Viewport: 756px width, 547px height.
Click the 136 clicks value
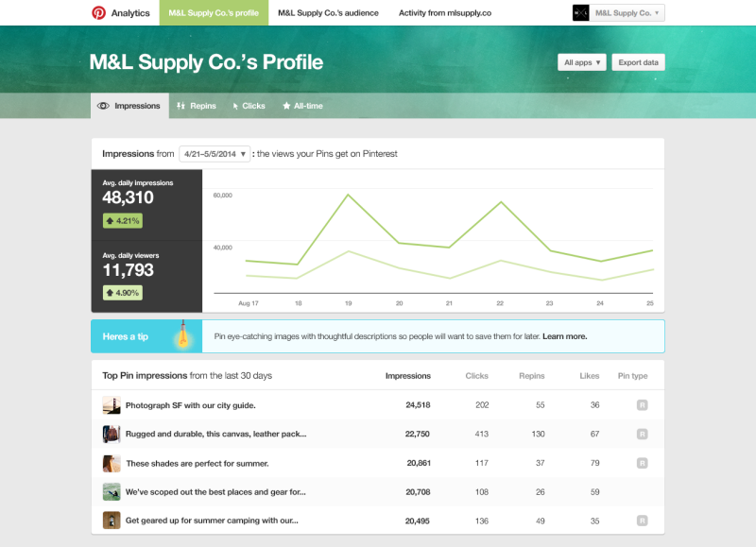482,521
